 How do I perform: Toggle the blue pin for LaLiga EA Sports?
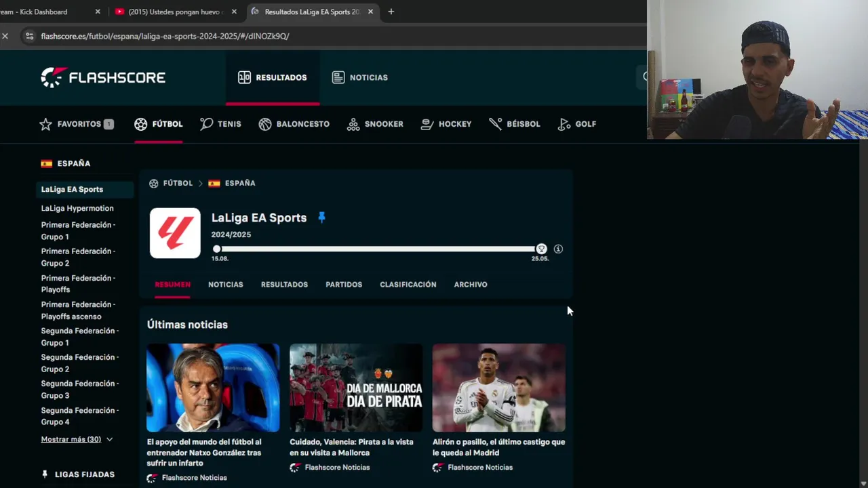point(321,218)
